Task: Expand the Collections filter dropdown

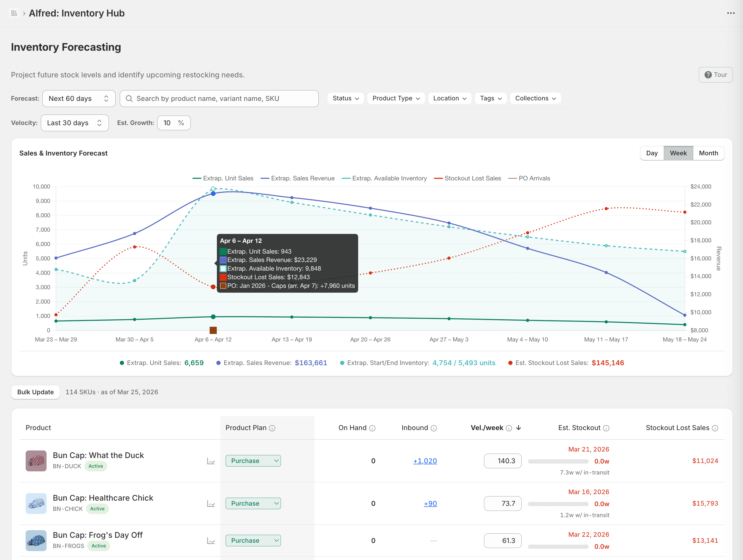Action: click(535, 98)
